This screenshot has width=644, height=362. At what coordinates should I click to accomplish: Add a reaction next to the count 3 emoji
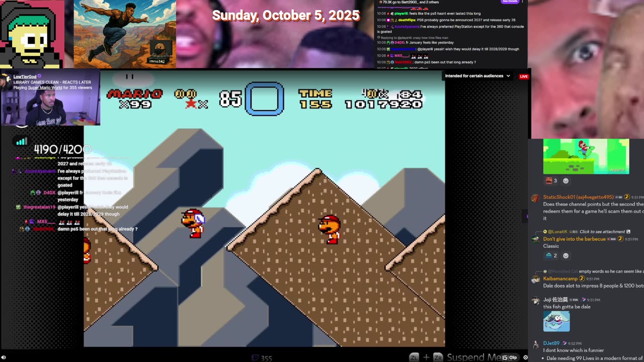(x=566, y=180)
